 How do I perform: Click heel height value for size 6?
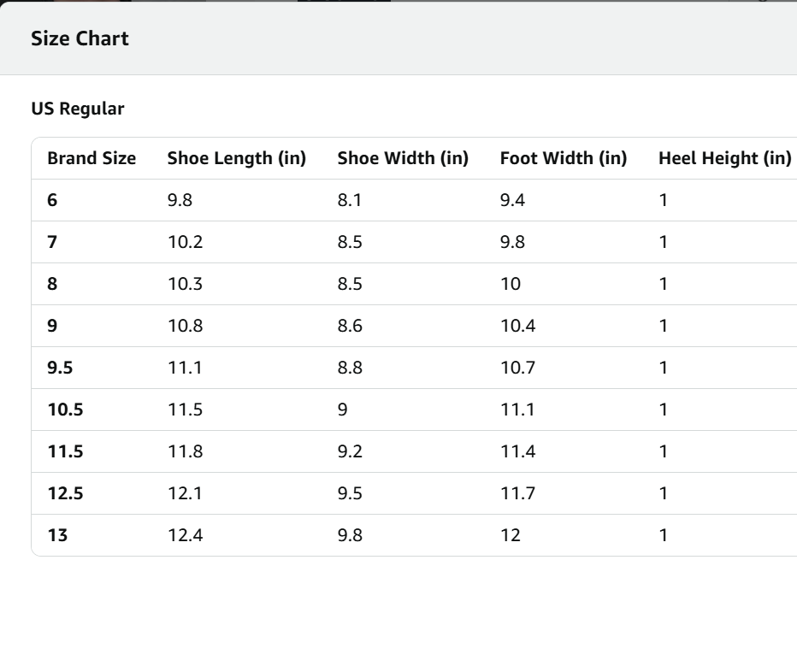(663, 200)
